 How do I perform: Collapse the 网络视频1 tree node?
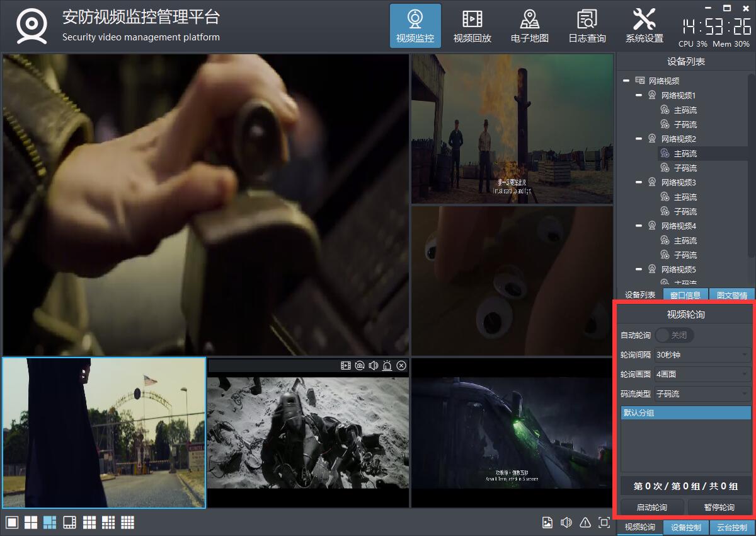coord(639,95)
